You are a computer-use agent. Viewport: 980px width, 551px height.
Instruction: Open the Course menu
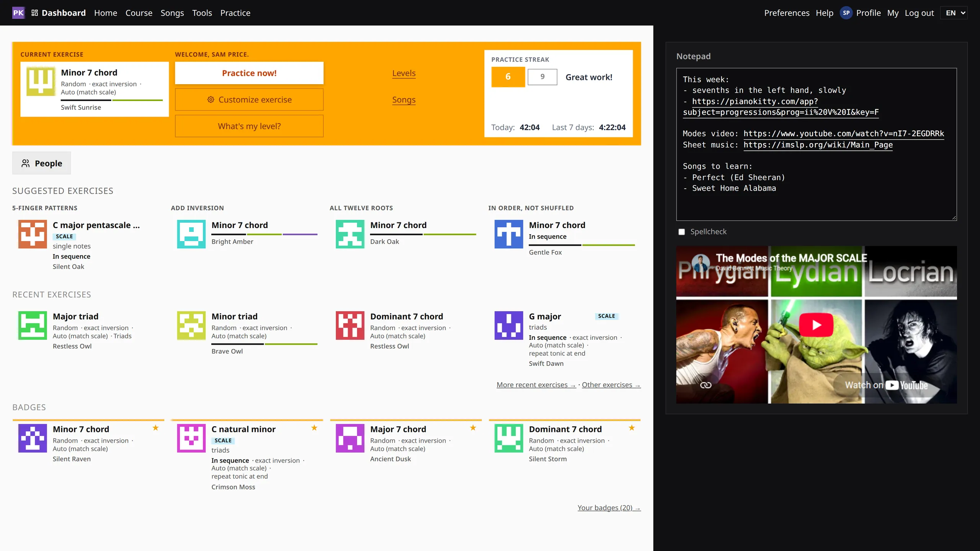pyautogui.click(x=139, y=13)
